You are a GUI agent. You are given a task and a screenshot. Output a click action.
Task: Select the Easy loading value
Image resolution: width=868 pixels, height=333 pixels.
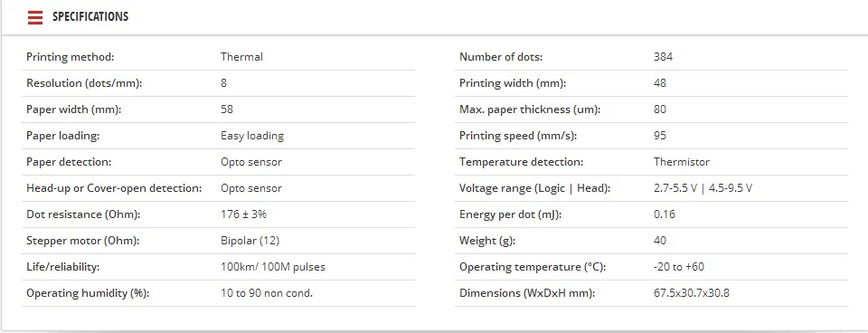[252, 136]
